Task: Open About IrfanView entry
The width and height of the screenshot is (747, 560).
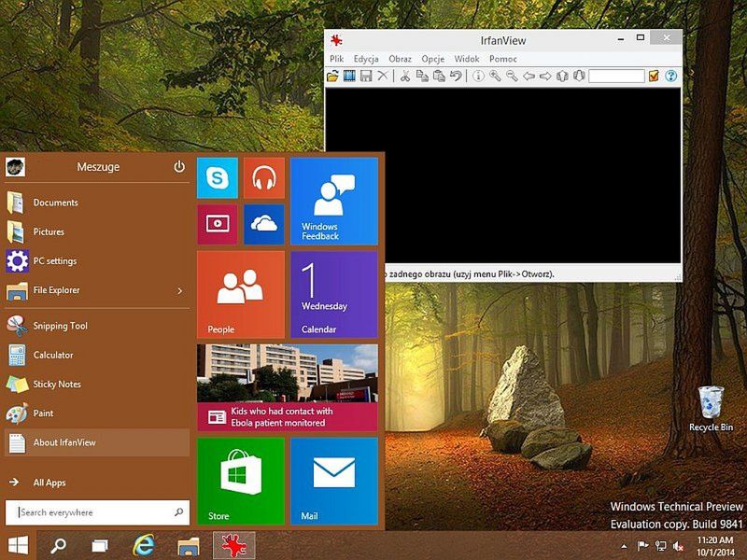Action: pos(97,442)
